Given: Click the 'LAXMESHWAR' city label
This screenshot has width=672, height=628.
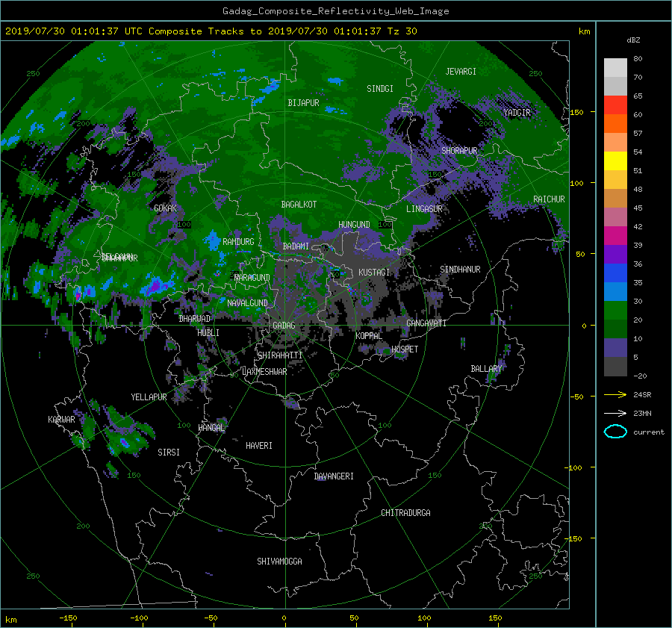Looking at the screenshot, I should tap(264, 372).
